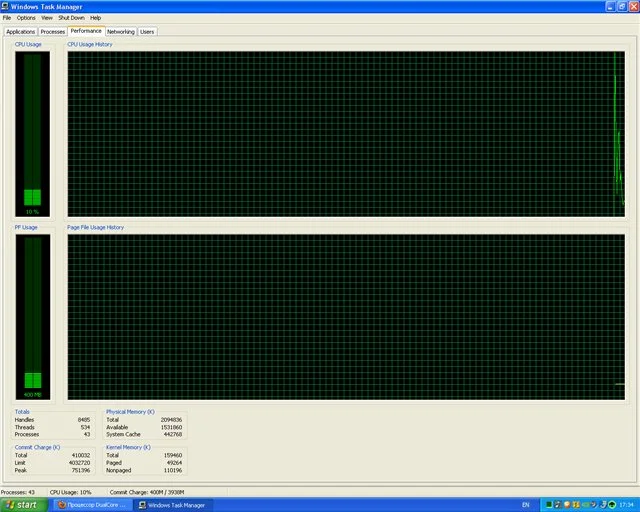Screen dimensions: 640x512
Task: Click the orange round tray icon
Action: click(x=567, y=505)
